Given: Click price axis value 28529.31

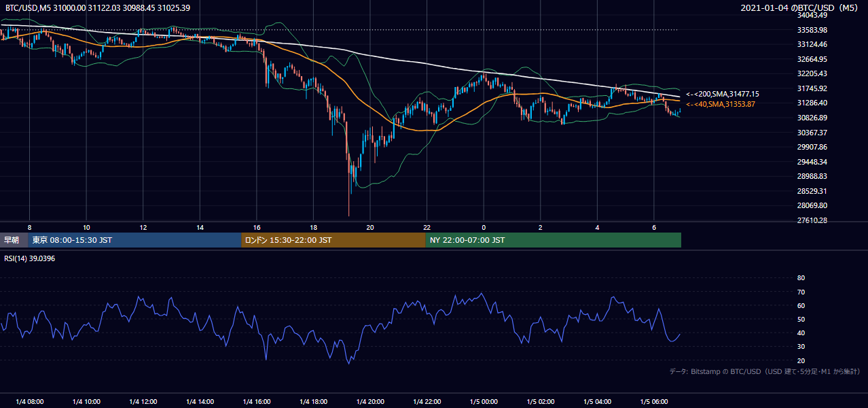Looking at the screenshot, I should pyautogui.click(x=812, y=191).
